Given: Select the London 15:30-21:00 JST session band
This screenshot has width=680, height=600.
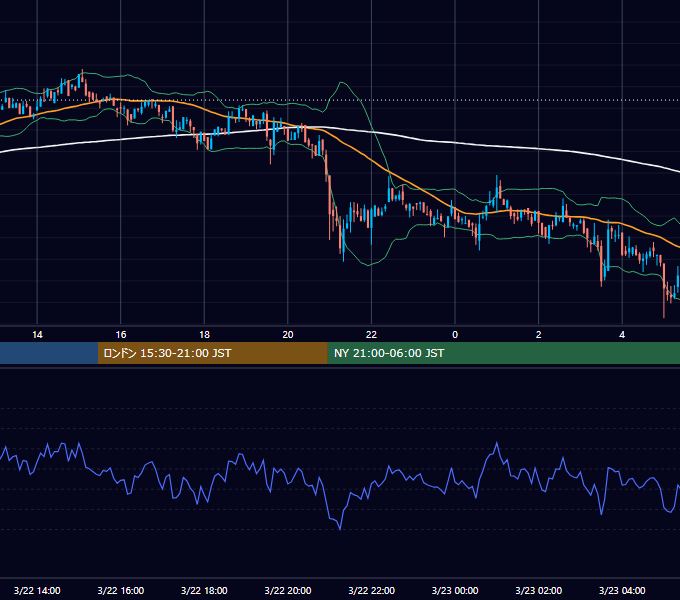Looking at the screenshot, I should (212, 353).
